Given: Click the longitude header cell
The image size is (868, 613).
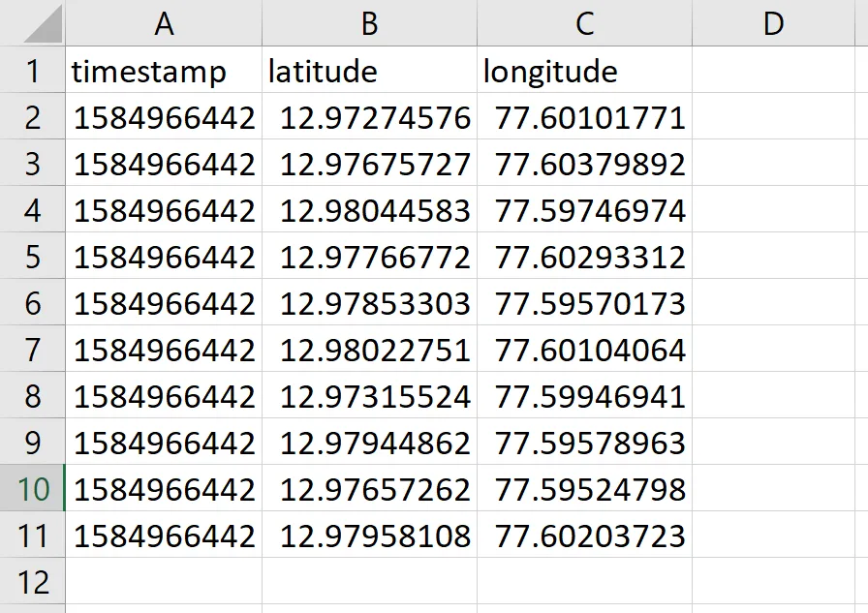Looking at the screenshot, I should tap(584, 71).
